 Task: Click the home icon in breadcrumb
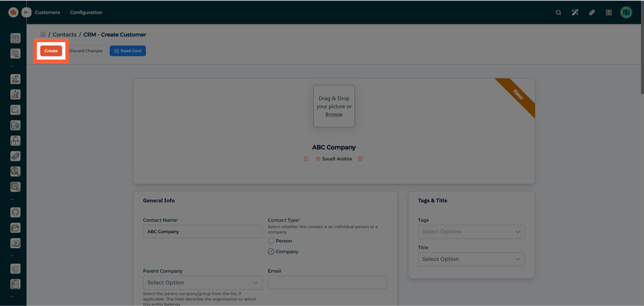point(43,34)
